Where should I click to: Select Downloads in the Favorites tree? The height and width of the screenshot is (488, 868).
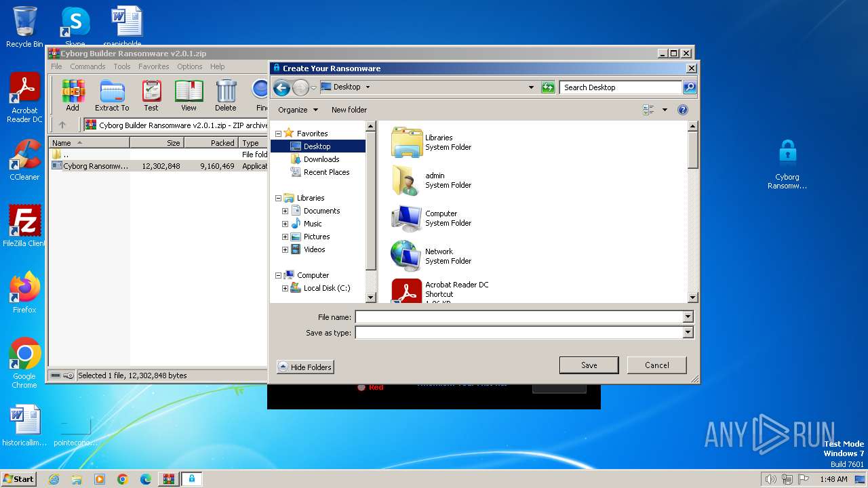tap(321, 159)
